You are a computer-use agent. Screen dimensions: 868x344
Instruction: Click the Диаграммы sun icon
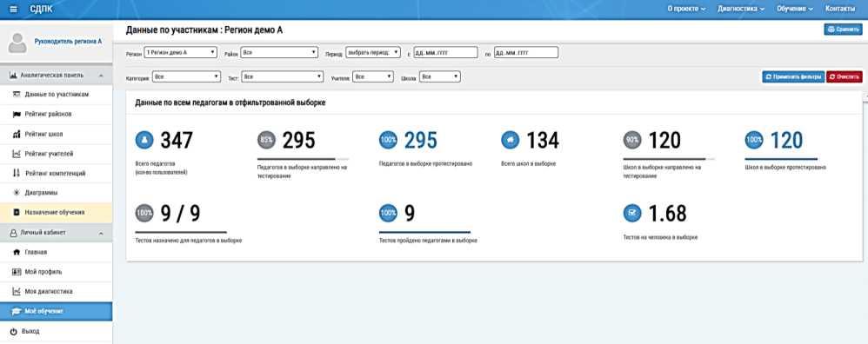click(16, 193)
